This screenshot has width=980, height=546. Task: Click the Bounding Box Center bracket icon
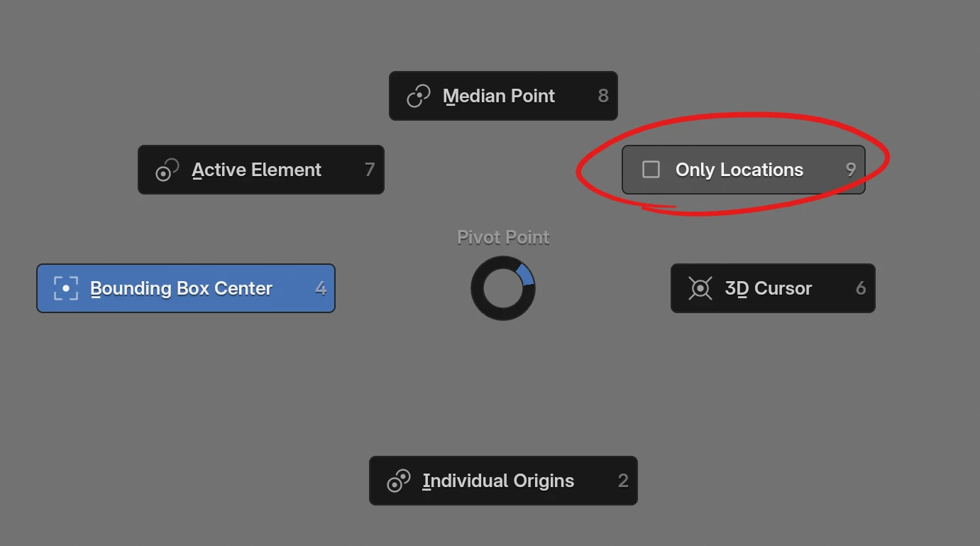[x=66, y=288]
